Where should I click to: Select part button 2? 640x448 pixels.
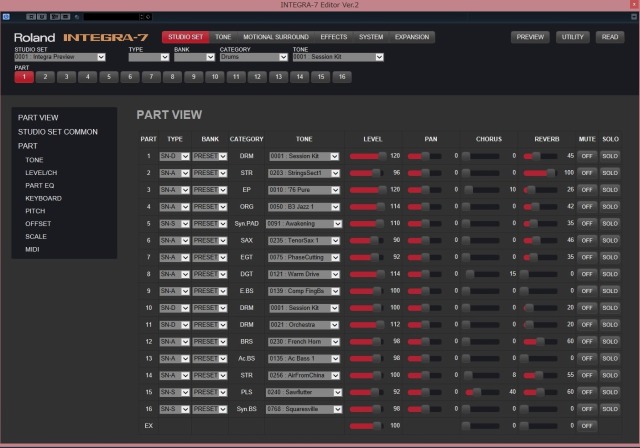pos(45,77)
